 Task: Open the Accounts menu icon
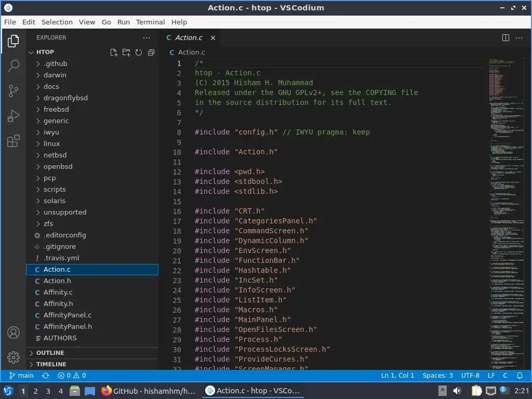pos(13,332)
